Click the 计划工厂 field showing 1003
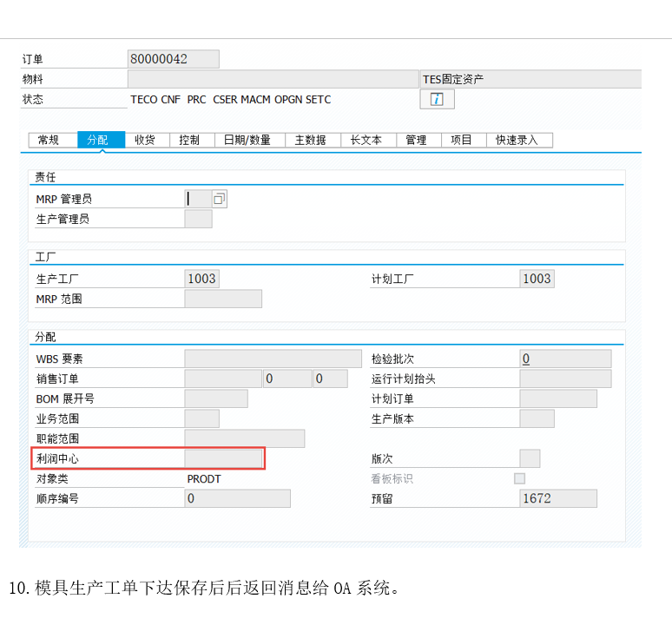Image resolution: width=672 pixels, height=625 pixels. (537, 279)
